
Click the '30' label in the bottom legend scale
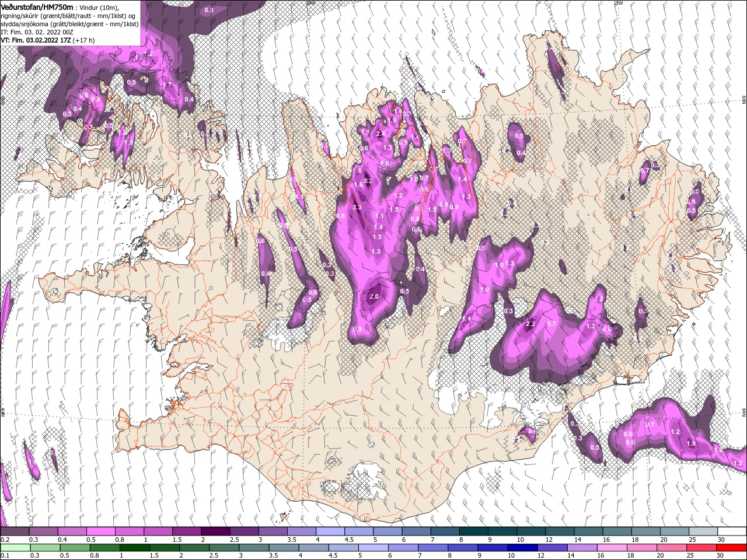click(720, 555)
